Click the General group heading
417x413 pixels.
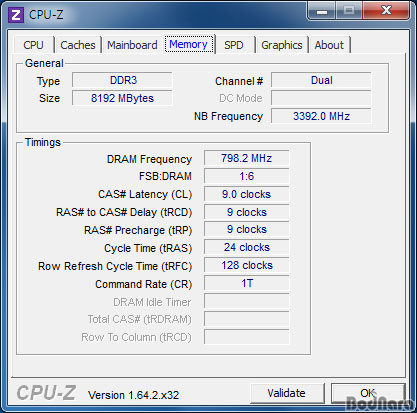44,63
